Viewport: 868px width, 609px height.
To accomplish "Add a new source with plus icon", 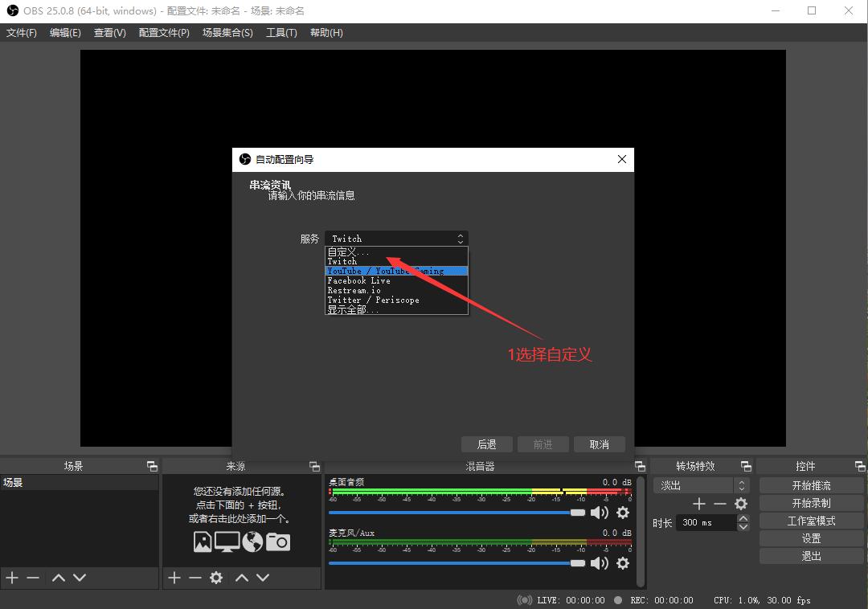I will (x=174, y=578).
